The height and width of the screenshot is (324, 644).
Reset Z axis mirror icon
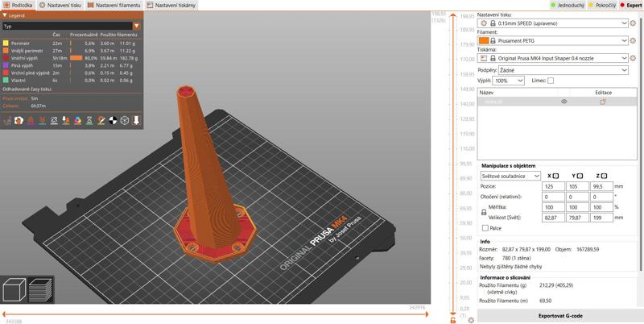tap(604, 176)
